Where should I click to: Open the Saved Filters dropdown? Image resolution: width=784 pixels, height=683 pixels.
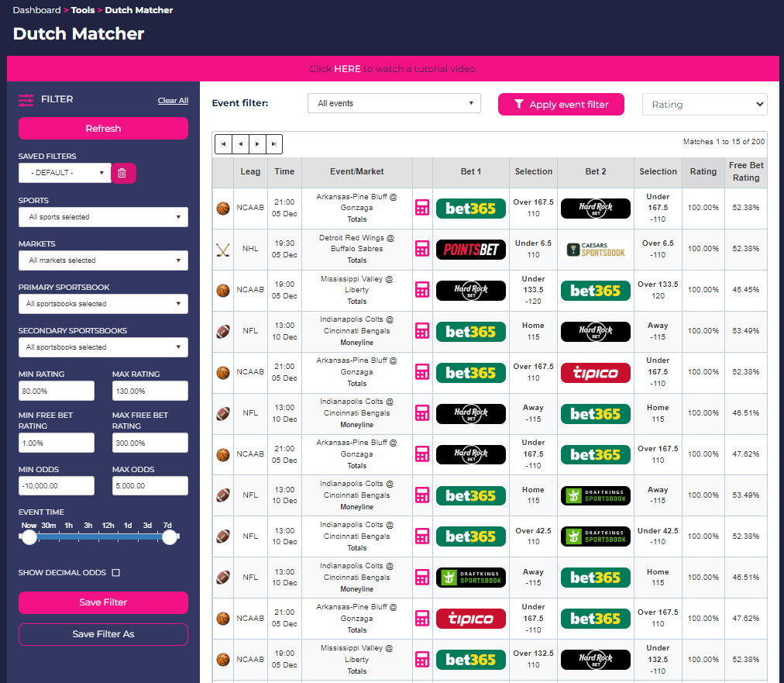point(65,173)
